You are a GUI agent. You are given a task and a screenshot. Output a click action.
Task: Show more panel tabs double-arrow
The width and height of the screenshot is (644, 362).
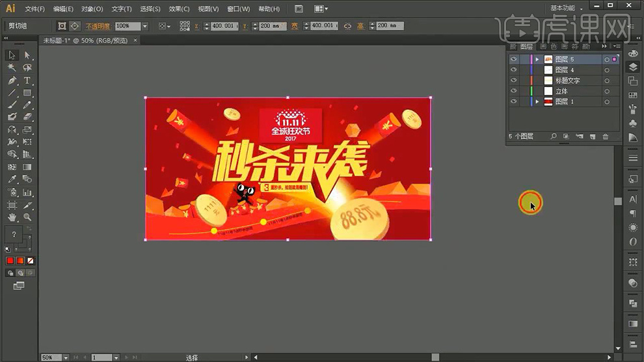coord(604,46)
